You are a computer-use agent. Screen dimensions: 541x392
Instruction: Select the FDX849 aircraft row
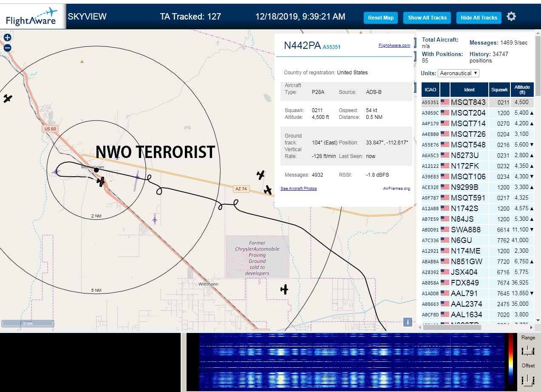click(x=478, y=283)
